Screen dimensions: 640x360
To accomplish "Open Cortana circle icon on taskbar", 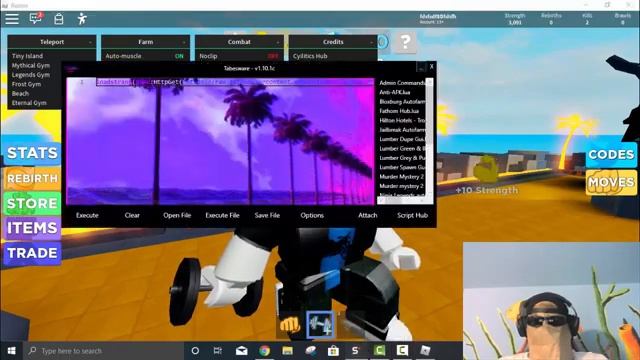I will point(195,351).
